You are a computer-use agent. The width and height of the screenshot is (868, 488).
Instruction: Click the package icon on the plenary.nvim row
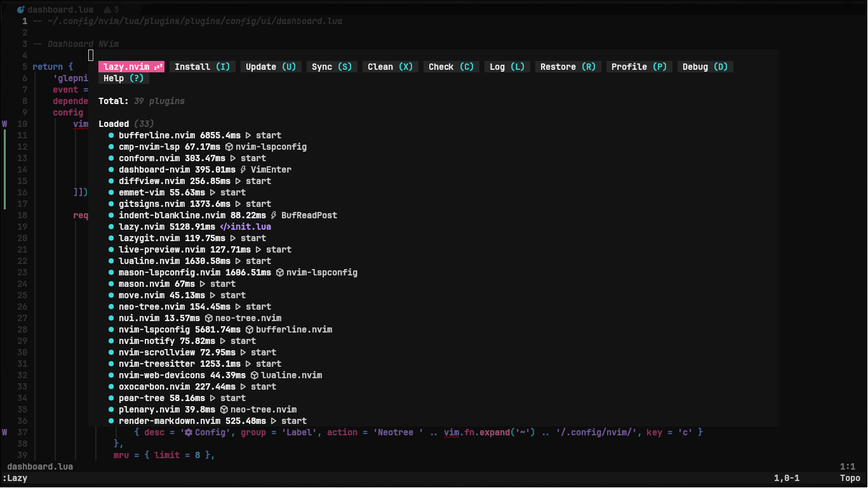coord(224,409)
